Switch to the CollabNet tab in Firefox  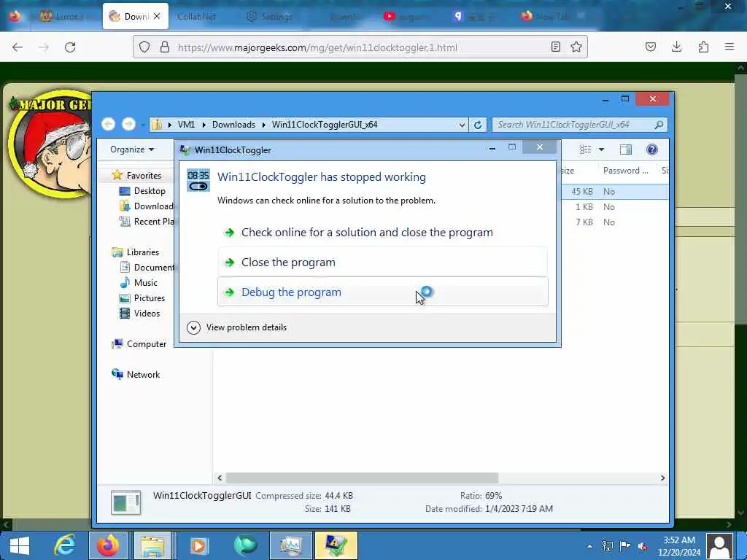196,16
